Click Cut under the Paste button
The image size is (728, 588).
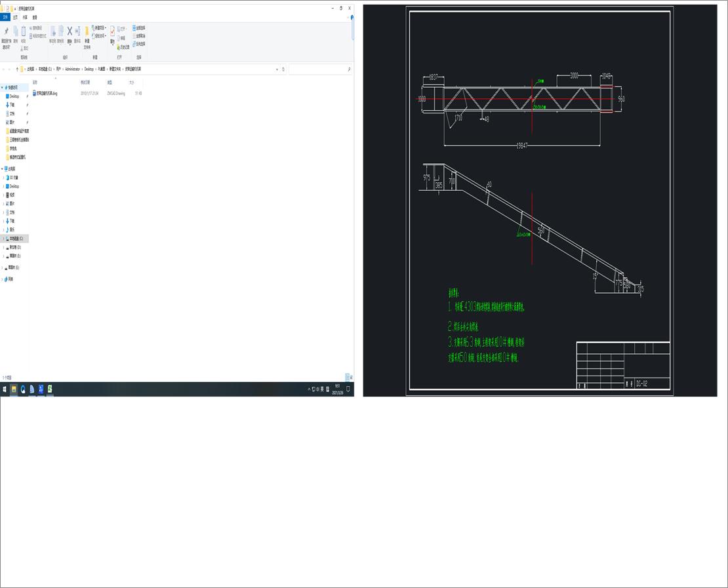[24, 49]
